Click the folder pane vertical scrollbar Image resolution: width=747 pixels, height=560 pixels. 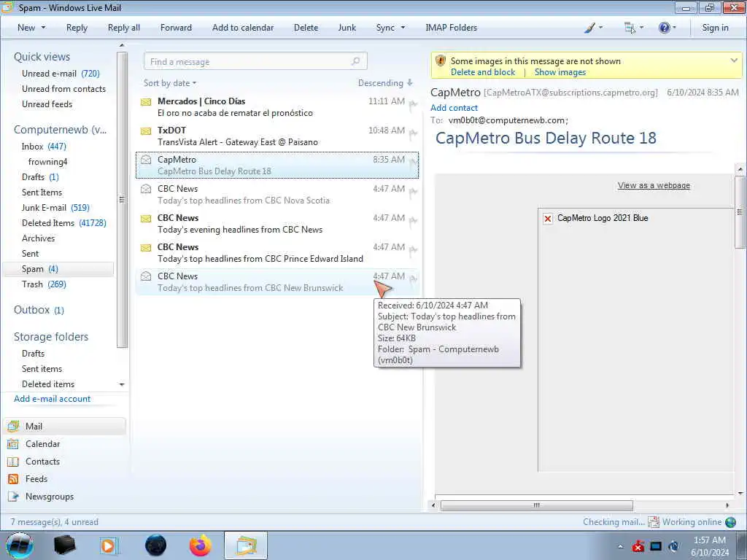[x=122, y=200]
